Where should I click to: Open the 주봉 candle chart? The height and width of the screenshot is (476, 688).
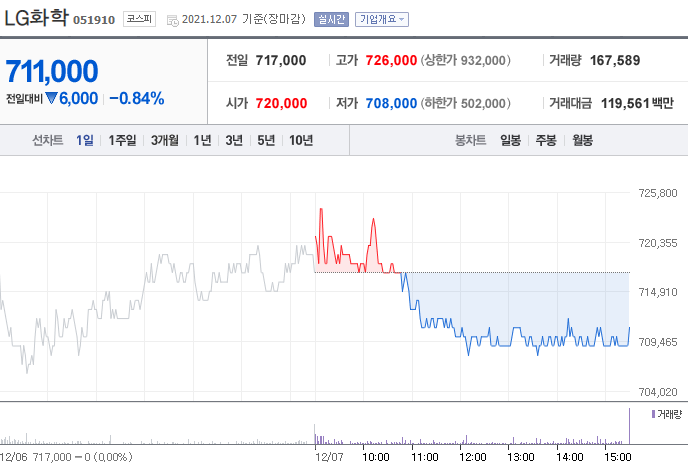546,140
